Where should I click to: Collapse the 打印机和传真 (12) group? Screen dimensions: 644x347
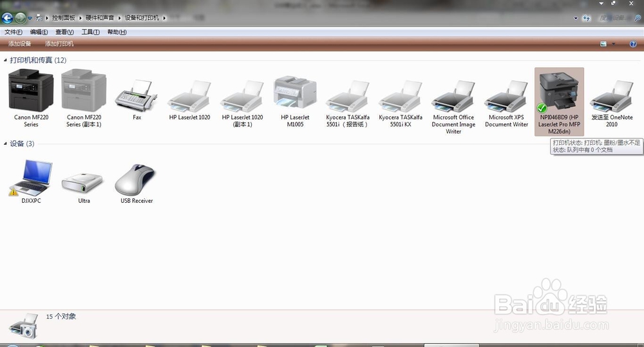point(5,61)
